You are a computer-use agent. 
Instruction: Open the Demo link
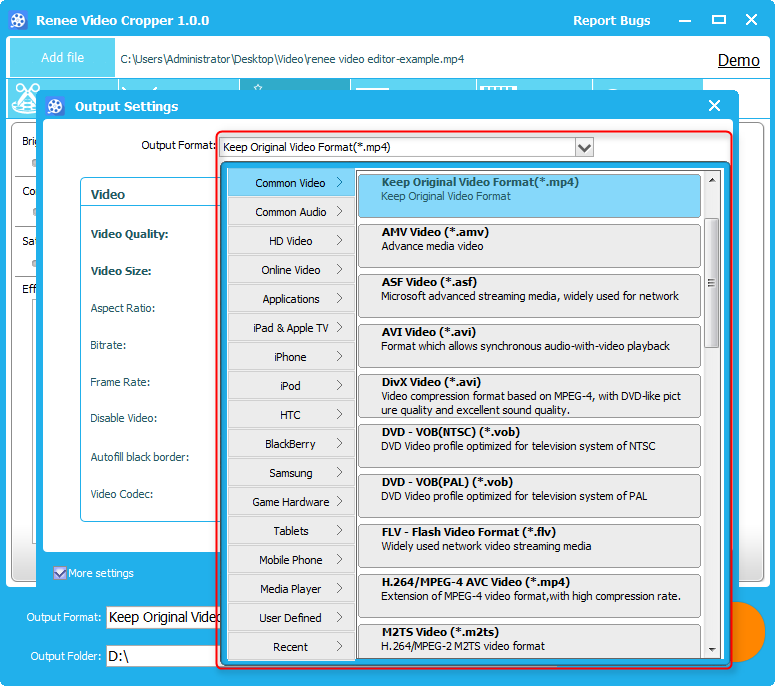coord(738,60)
